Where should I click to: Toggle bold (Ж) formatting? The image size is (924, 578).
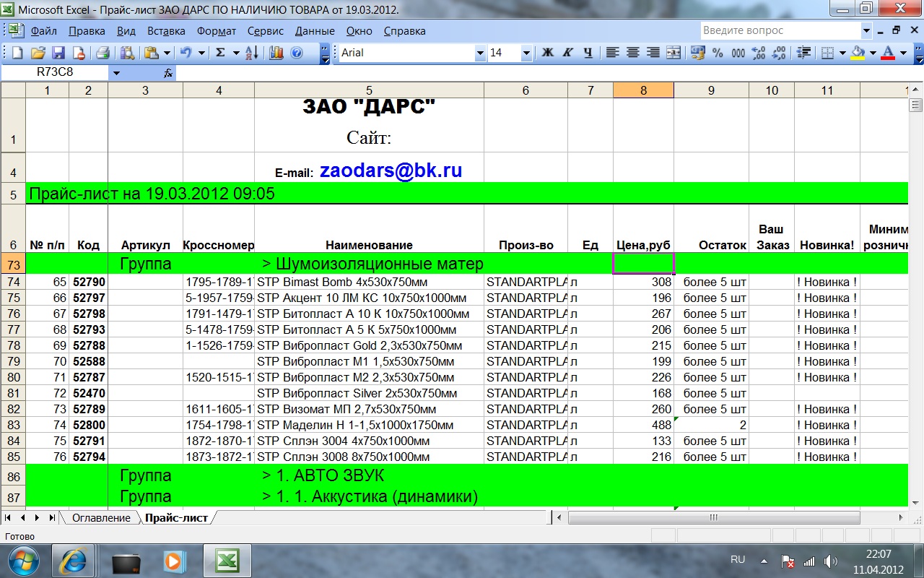547,53
